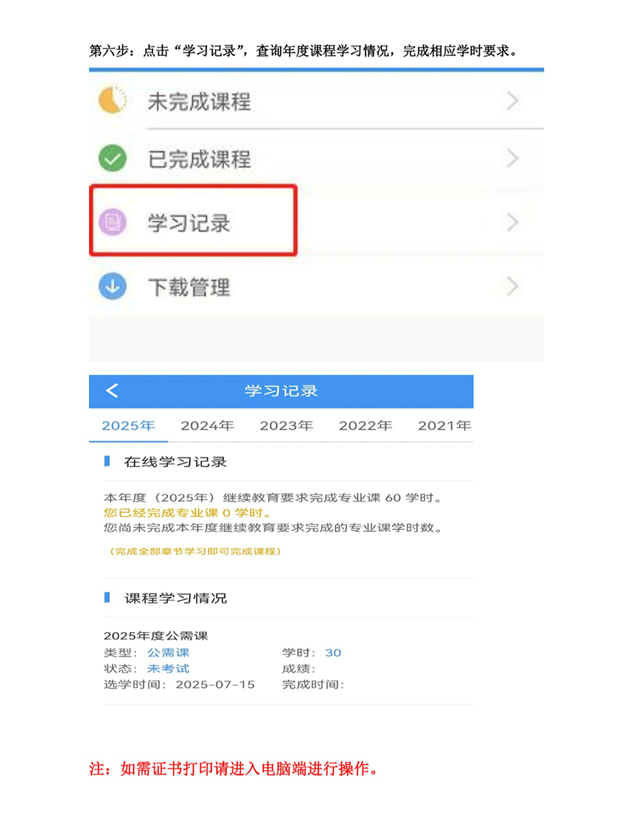This screenshot has height=840, width=630.
Task: Switch to the 2022年 tab
Action: (x=365, y=426)
